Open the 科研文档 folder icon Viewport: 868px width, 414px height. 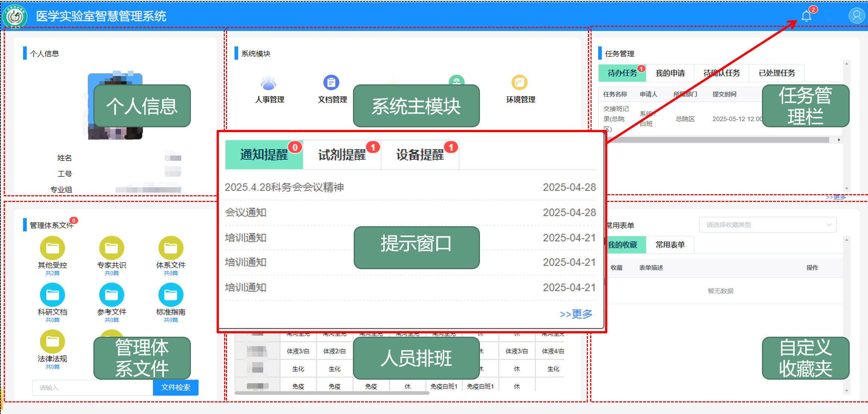click(x=52, y=295)
